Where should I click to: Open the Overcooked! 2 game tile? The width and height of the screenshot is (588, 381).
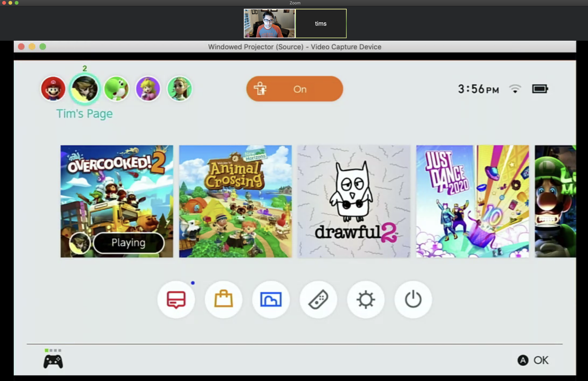[117, 201]
